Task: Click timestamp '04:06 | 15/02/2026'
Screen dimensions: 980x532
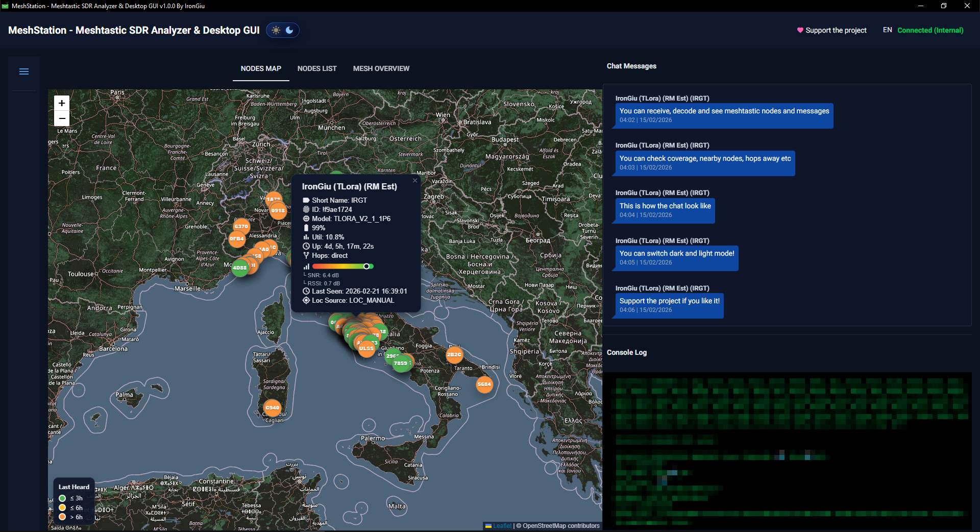Action: [646, 310]
